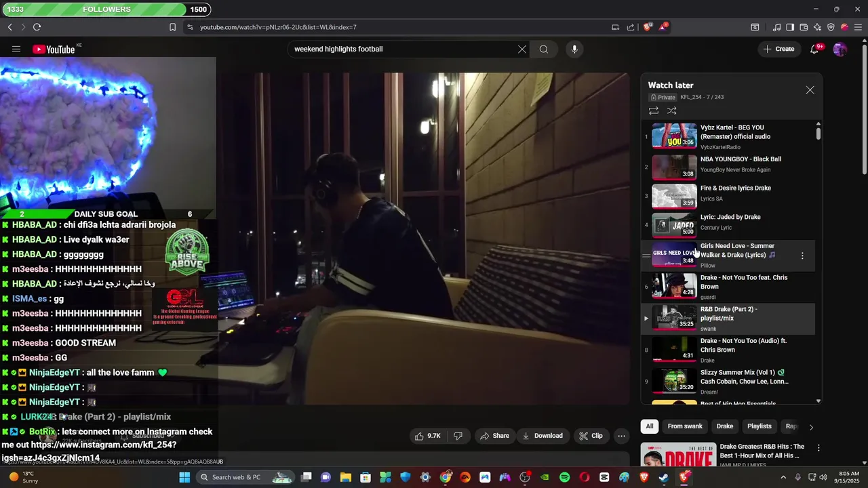
Task: Bookmark this page in the address bar
Action: click(172, 27)
